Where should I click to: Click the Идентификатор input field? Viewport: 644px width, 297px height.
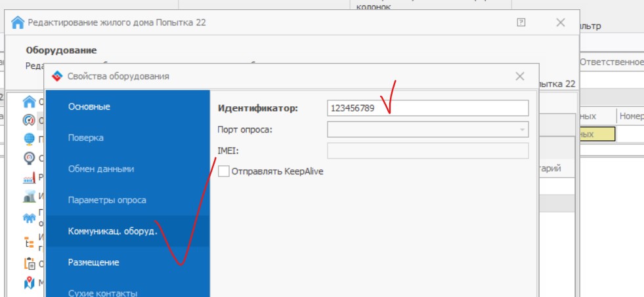[427, 108]
